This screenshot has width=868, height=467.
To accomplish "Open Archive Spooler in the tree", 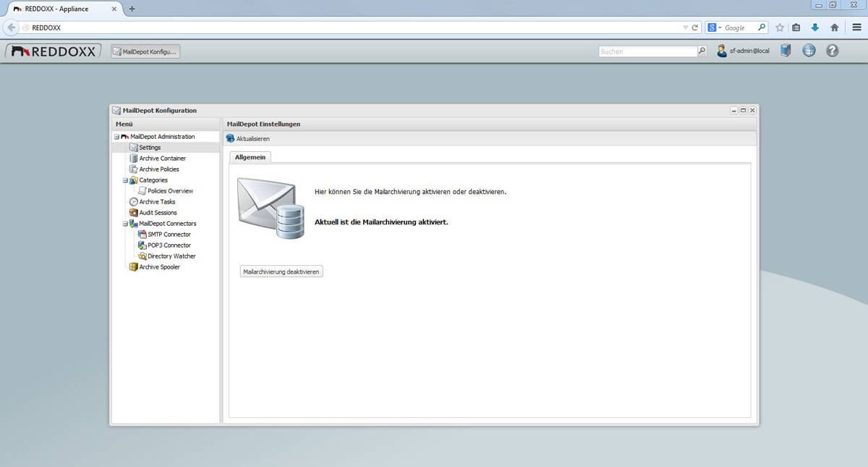I will click(159, 267).
